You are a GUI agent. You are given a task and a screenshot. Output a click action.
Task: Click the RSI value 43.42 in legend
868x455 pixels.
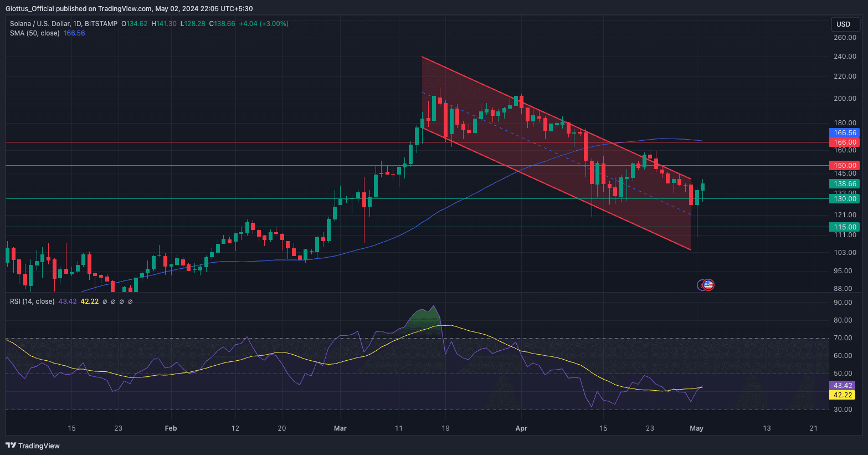pos(68,301)
